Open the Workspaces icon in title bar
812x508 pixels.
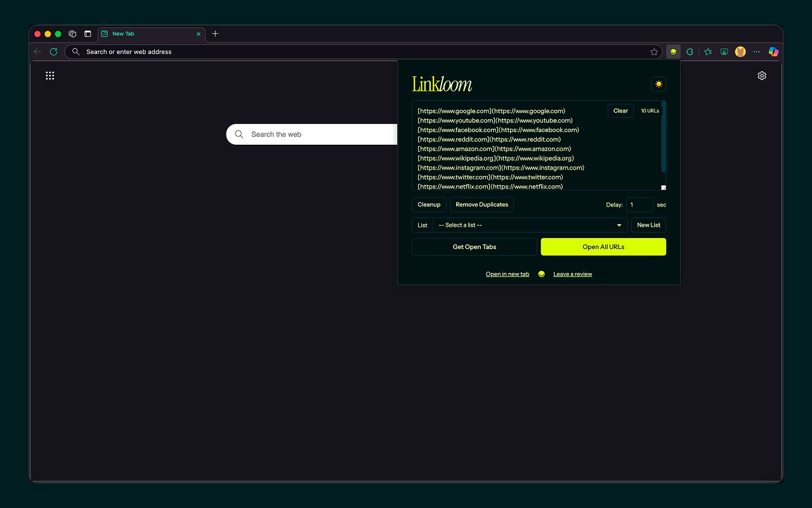[x=72, y=34]
